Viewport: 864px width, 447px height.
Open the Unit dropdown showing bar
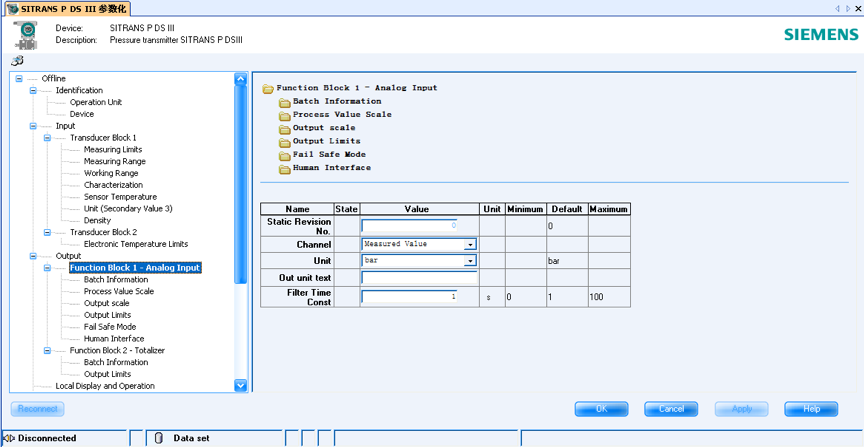[x=470, y=261]
